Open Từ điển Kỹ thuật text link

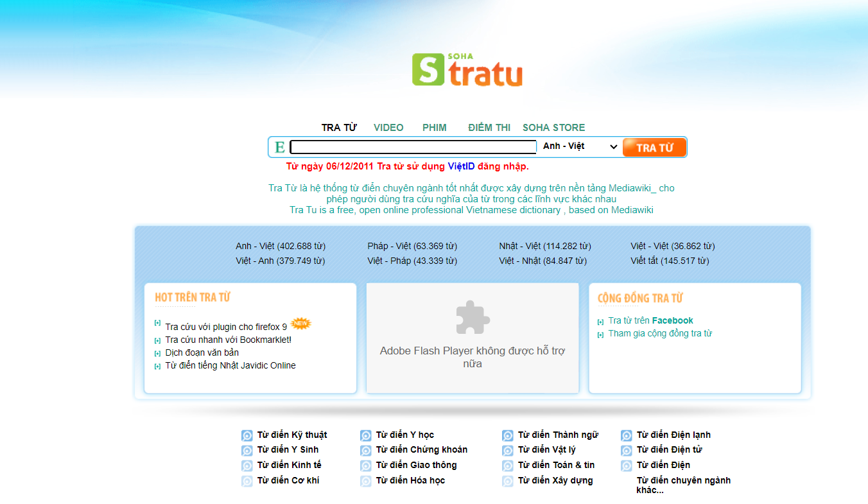pyautogui.click(x=292, y=435)
